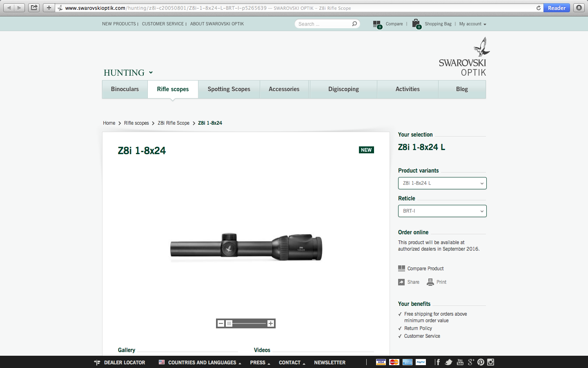Expand the PRESS footer menu
Image resolution: width=588 pixels, height=368 pixels.
(260, 362)
